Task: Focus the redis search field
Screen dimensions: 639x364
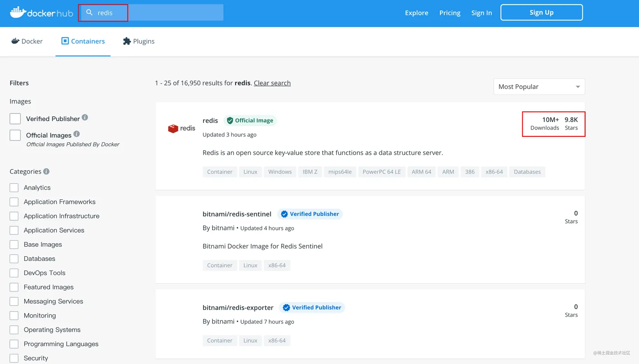Action: (152, 13)
